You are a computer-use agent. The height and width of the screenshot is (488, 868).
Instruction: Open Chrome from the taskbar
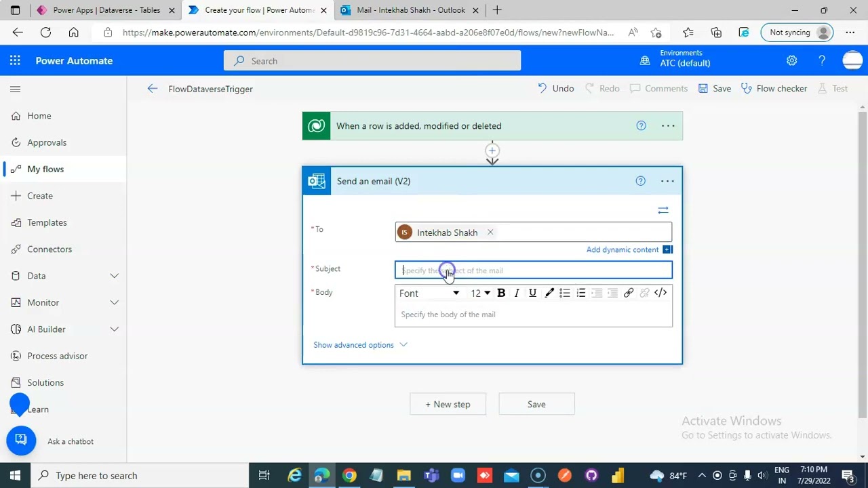coord(349,475)
